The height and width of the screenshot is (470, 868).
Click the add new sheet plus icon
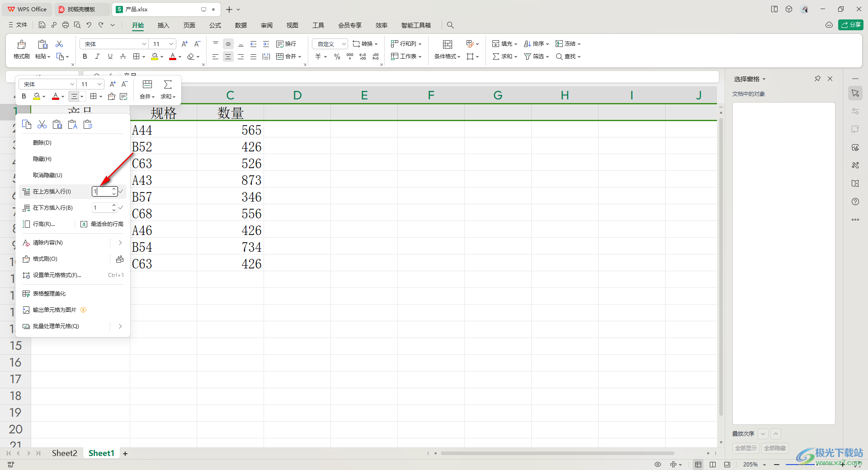tap(125, 453)
